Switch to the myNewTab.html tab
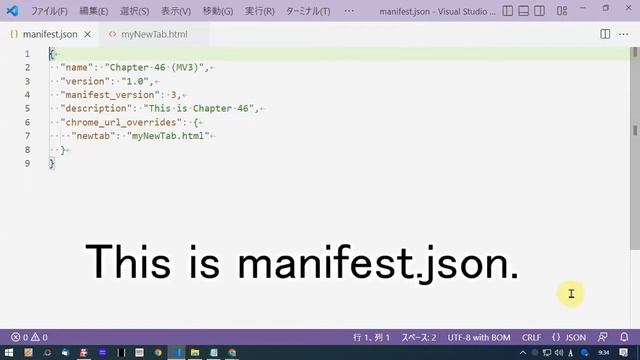Viewport: 640px width, 360px height. pos(154,34)
